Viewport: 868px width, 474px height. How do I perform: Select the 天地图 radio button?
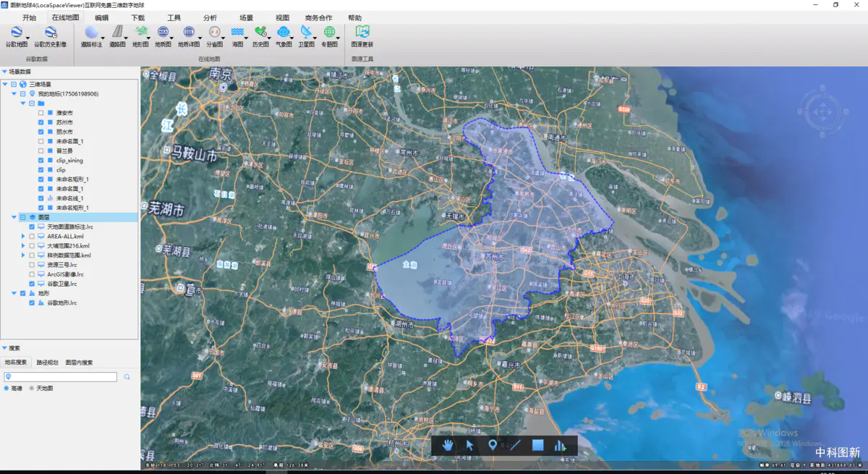coord(32,389)
